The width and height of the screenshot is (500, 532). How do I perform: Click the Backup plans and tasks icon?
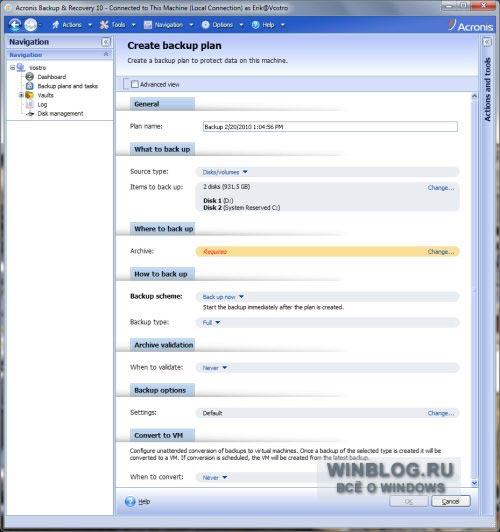(x=30, y=86)
